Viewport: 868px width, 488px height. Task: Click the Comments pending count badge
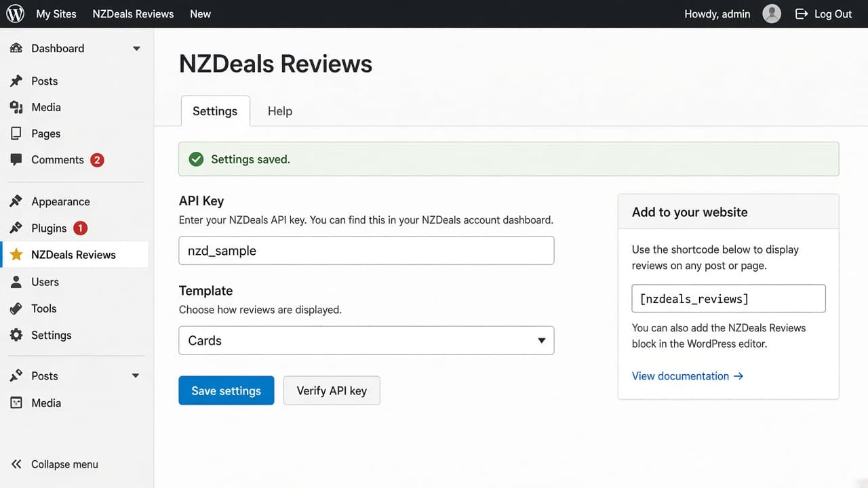97,160
